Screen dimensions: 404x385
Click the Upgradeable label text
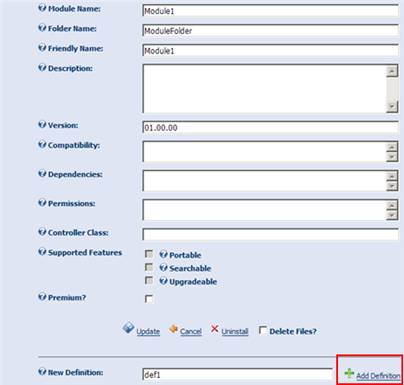point(193,282)
